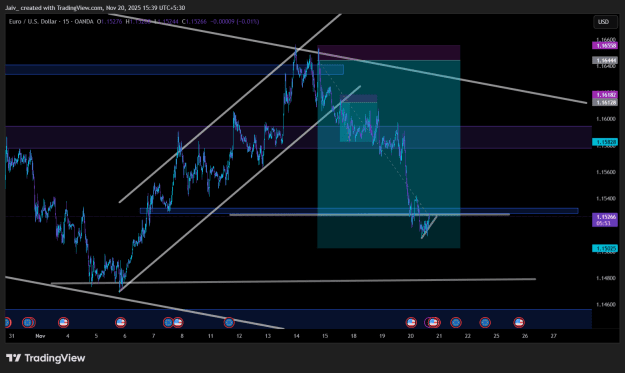The image size is (625, 373).
Task: Open the USD currency selector
Action: pos(605,22)
